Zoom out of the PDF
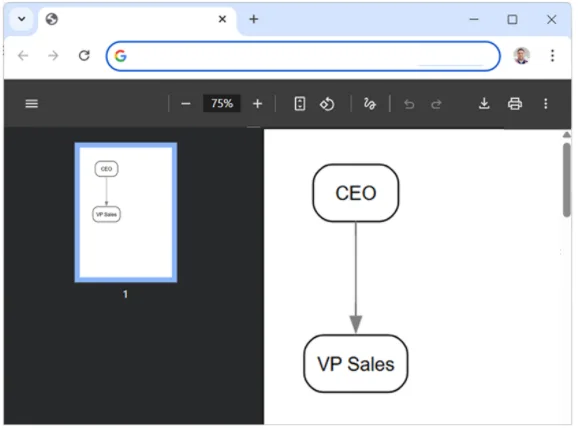The width and height of the screenshot is (578, 430). pyautogui.click(x=186, y=104)
